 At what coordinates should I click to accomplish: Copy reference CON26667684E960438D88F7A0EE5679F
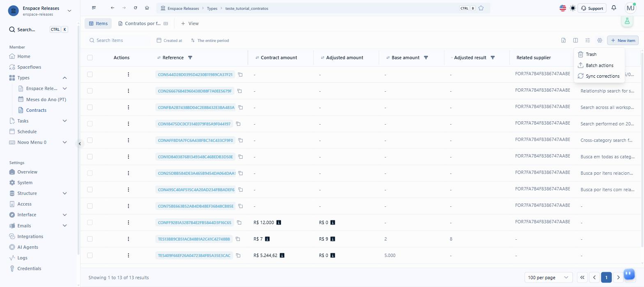239,91
